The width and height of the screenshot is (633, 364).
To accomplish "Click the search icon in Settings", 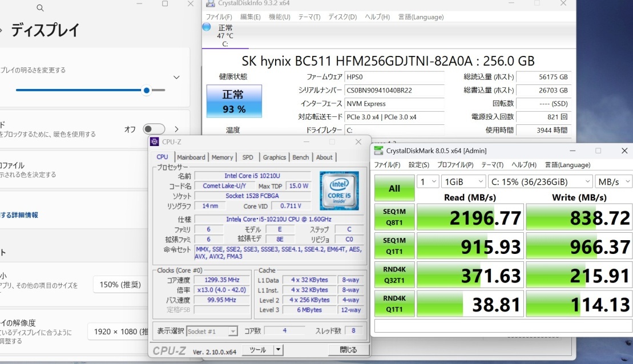I will 39,8.
